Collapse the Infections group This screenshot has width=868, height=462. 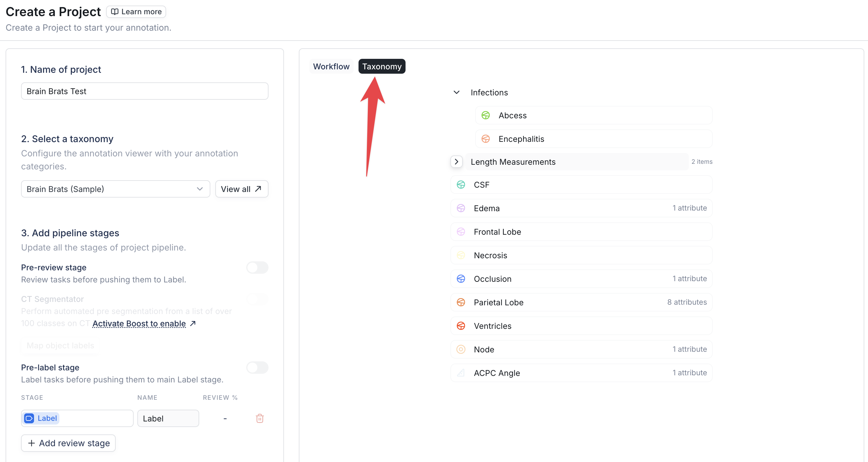456,92
